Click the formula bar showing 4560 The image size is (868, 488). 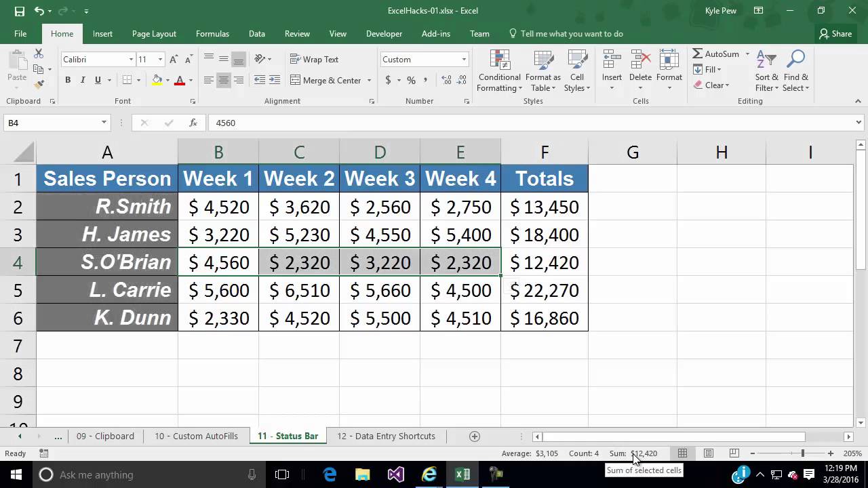pos(530,123)
